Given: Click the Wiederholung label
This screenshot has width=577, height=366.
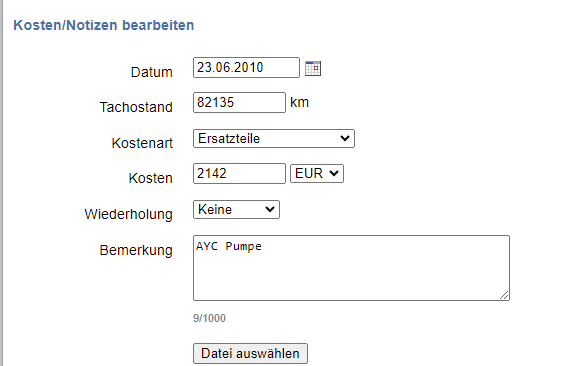Looking at the screenshot, I should 128,214.
